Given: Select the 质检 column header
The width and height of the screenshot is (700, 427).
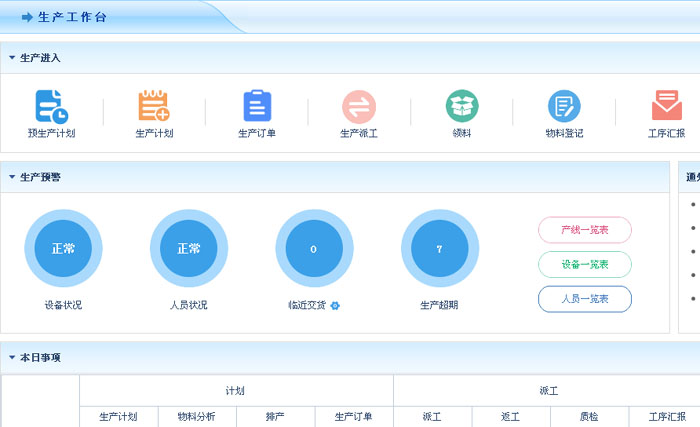Looking at the screenshot, I should (589, 417).
